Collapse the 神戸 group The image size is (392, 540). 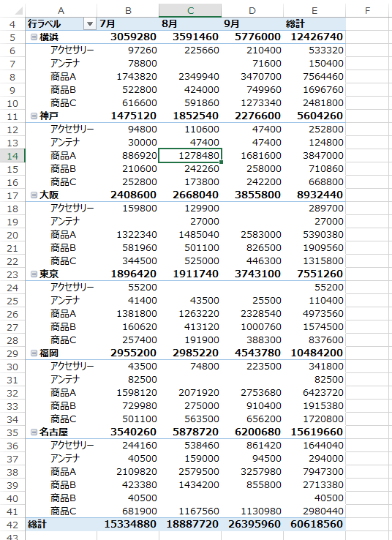pyautogui.click(x=34, y=116)
